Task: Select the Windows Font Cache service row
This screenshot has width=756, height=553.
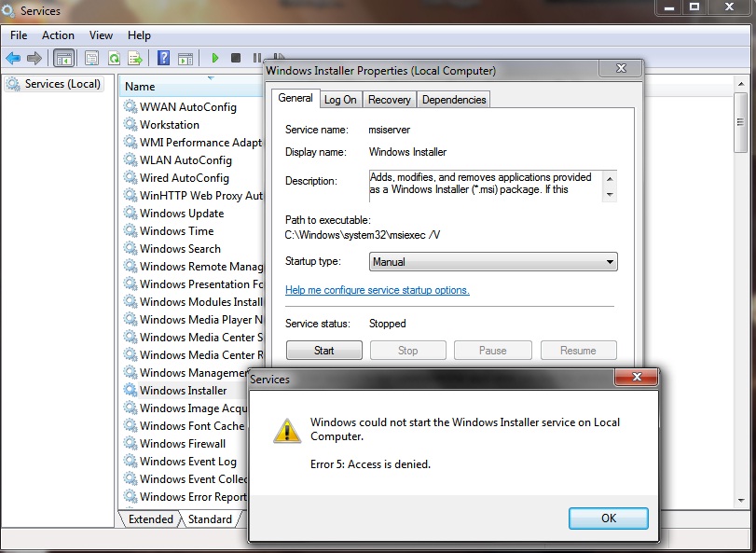Action: pos(186,426)
